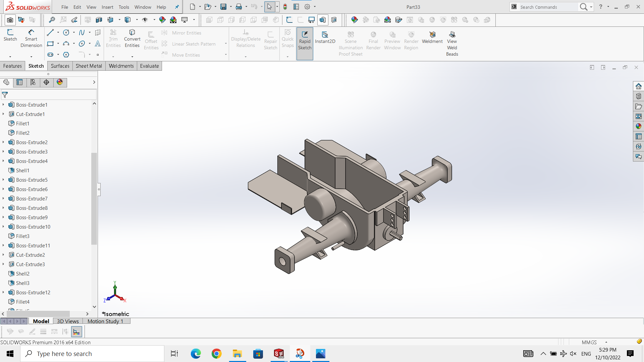The height and width of the screenshot is (362, 644).
Task: Open Convert Entities dropdown arrow
Action: tap(132, 57)
